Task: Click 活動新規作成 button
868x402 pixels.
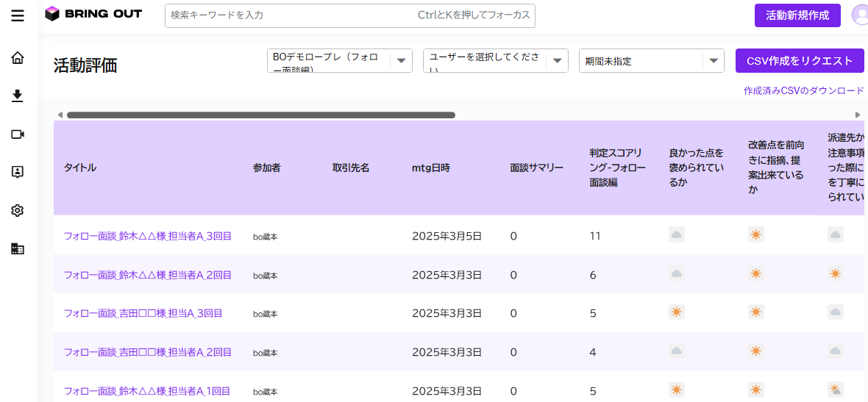Action: tap(797, 15)
